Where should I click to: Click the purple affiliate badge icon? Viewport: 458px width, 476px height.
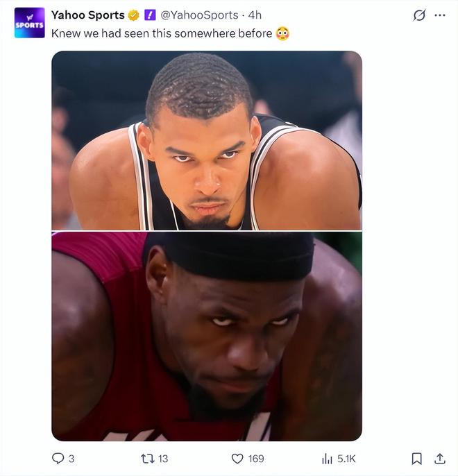pos(150,15)
